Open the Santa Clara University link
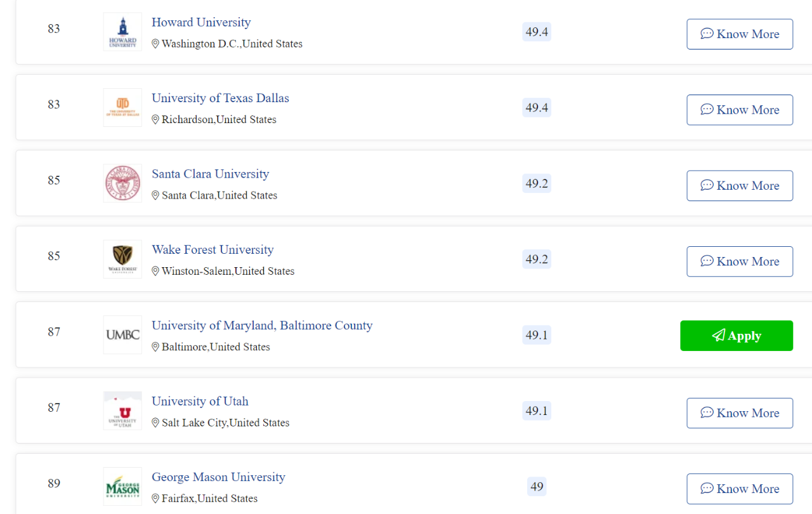812x514 pixels. click(x=210, y=174)
